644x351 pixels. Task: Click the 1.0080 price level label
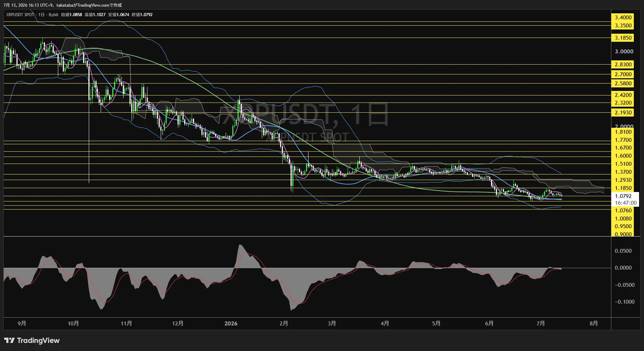(x=623, y=219)
